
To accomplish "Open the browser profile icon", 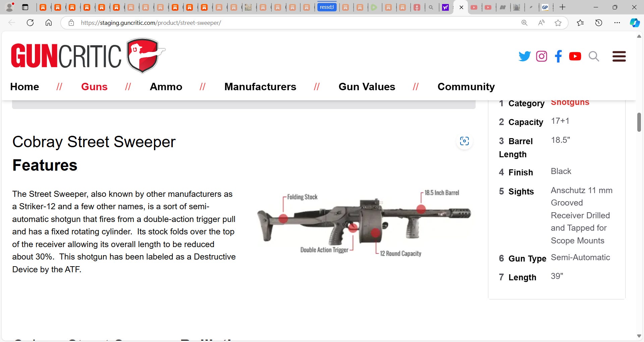I will click(10, 7).
